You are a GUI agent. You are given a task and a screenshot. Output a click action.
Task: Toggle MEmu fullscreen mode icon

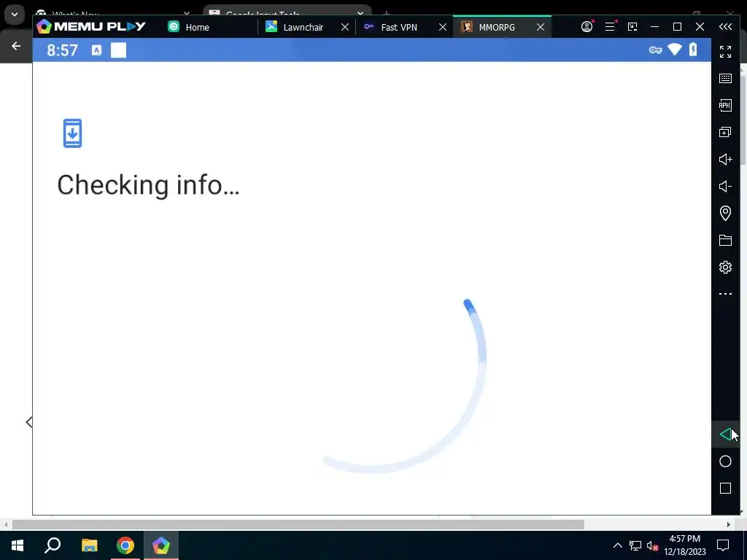[x=725, y=52]
